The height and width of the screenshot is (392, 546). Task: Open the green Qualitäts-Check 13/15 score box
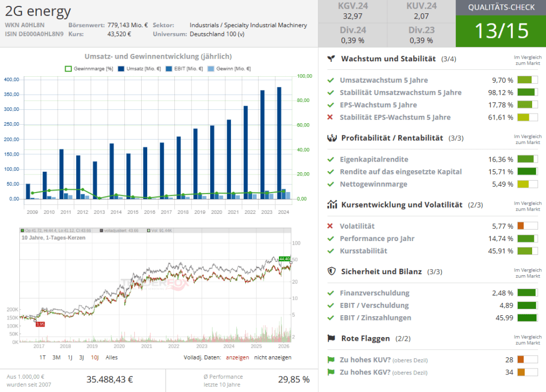coord(501,31)
